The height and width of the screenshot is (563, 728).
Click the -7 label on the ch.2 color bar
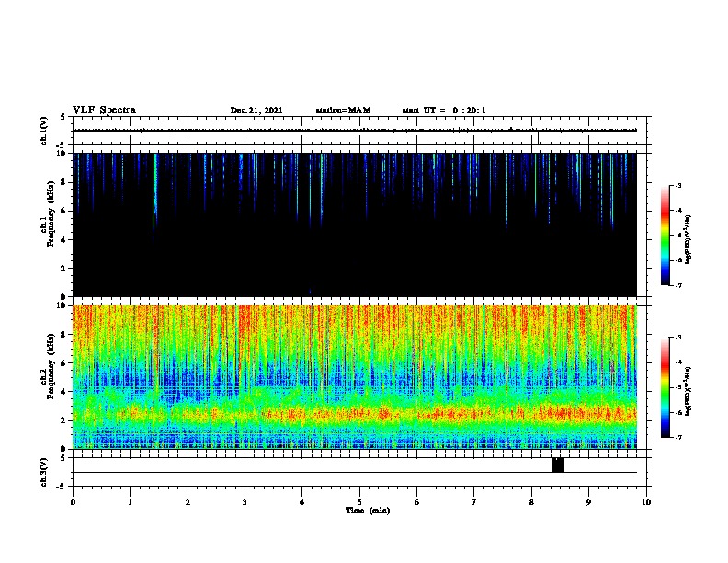(677, 438)
